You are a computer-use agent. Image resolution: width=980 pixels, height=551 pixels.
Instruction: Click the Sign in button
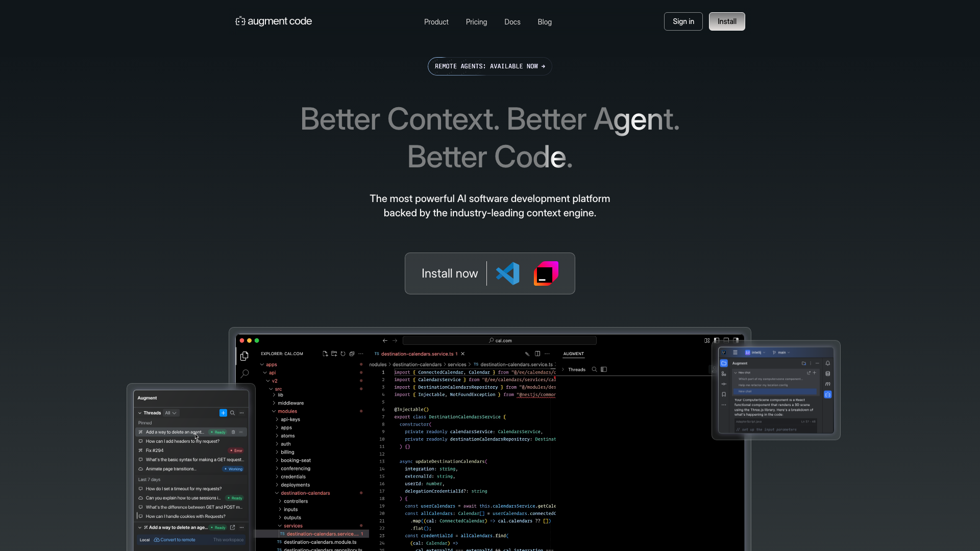[683, 21]
